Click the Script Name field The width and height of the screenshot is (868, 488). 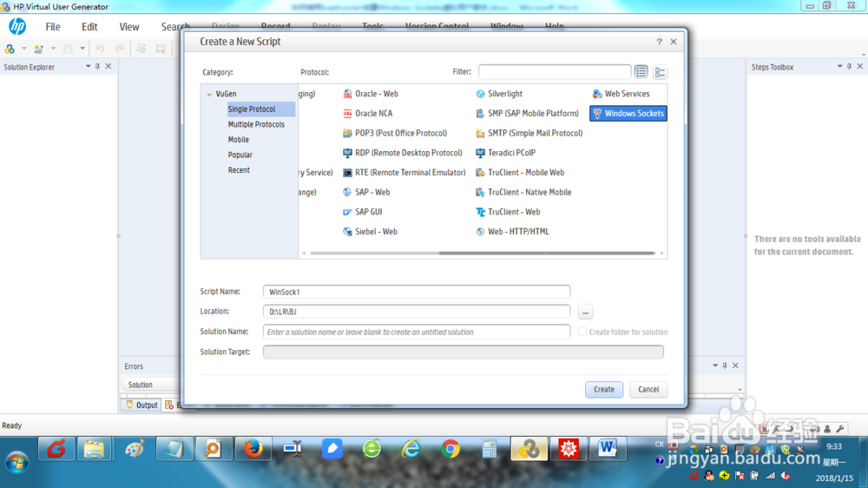click(417, 292)
